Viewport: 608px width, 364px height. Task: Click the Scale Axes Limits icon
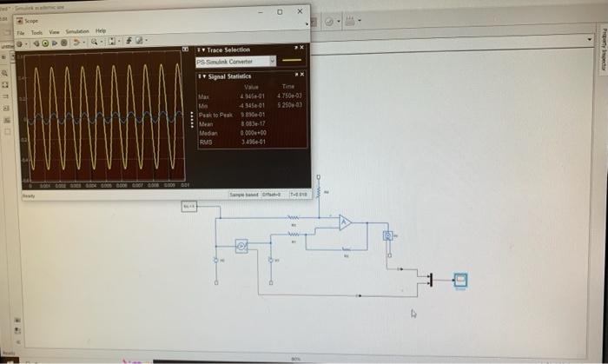pos(112,41)
